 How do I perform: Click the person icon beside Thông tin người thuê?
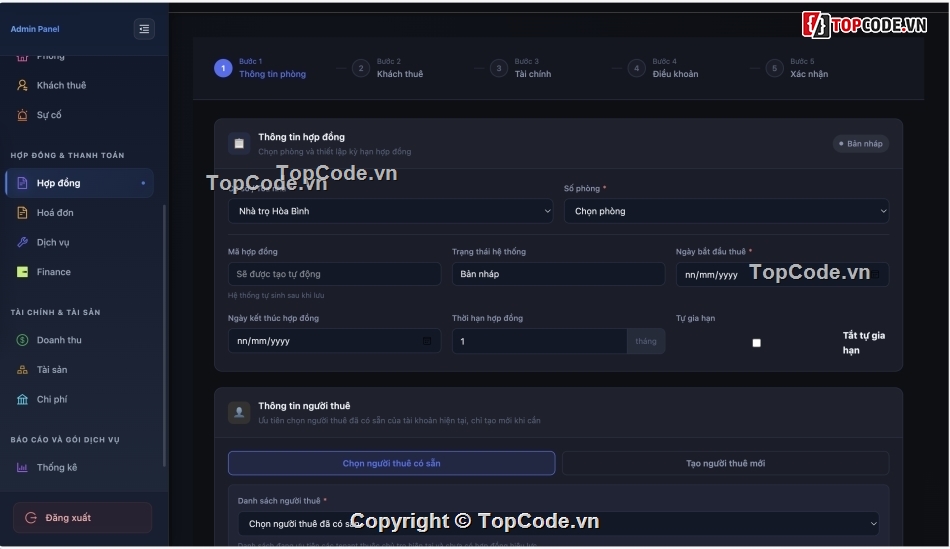(x=239, y=413)
